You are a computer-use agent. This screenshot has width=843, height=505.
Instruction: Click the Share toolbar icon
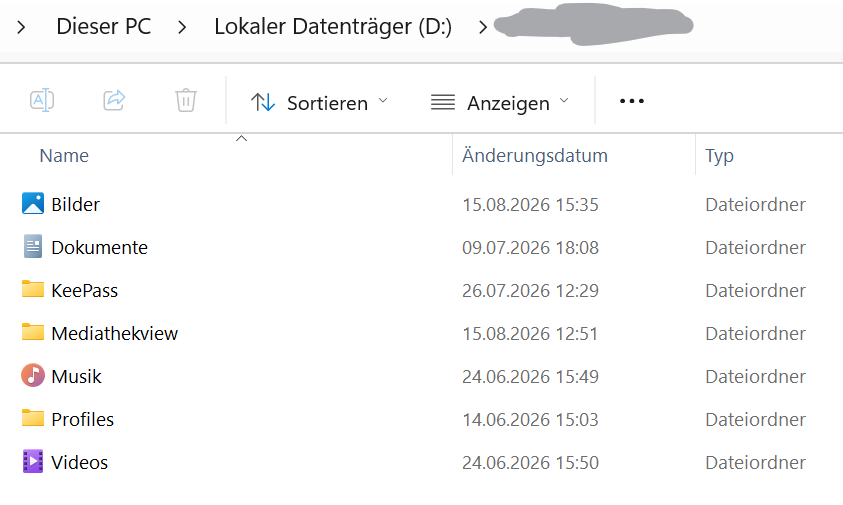[x=114, y=100]
